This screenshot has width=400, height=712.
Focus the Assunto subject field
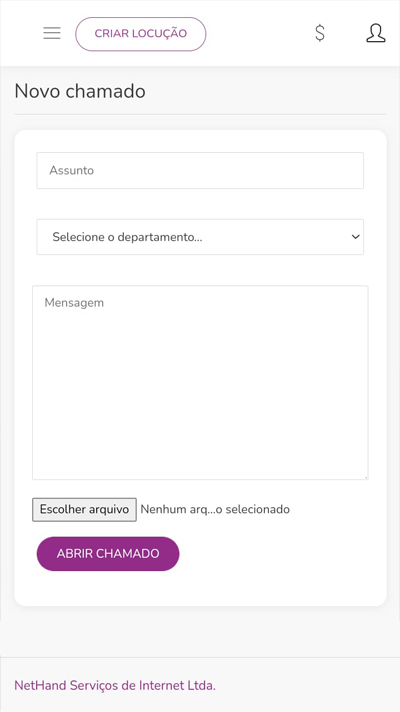point(200,170)
